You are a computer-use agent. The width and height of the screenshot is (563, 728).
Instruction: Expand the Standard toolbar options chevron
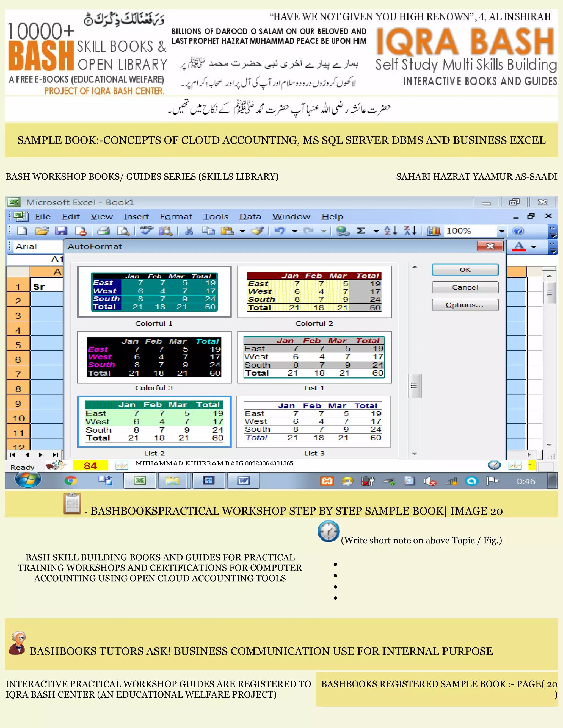[x=553, y=232]
